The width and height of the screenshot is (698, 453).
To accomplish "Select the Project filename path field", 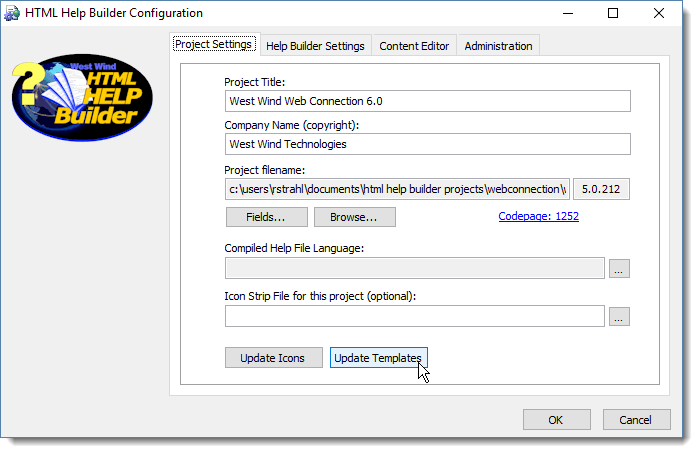I will click(x=397, y=189).
